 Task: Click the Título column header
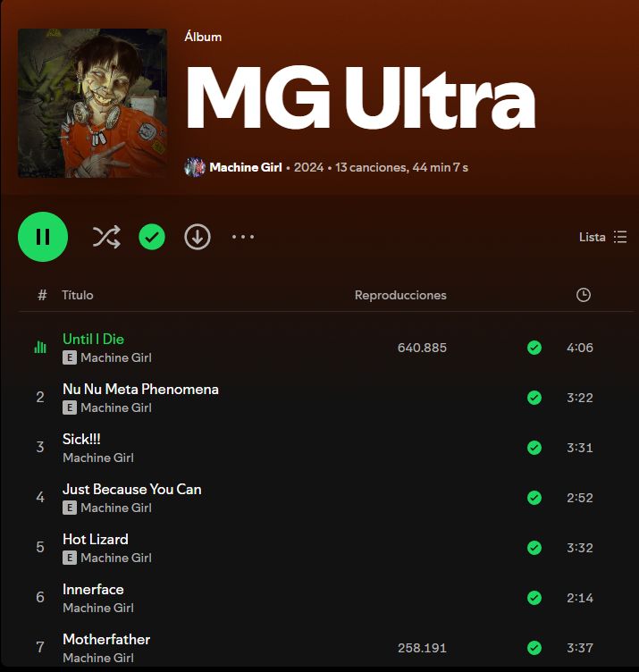pos(78,295)
